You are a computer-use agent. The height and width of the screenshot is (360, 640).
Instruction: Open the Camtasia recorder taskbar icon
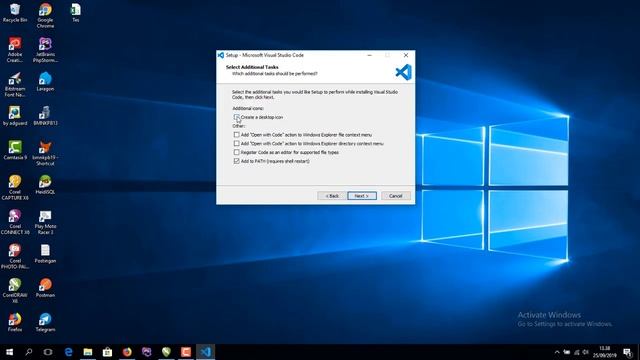186,352
